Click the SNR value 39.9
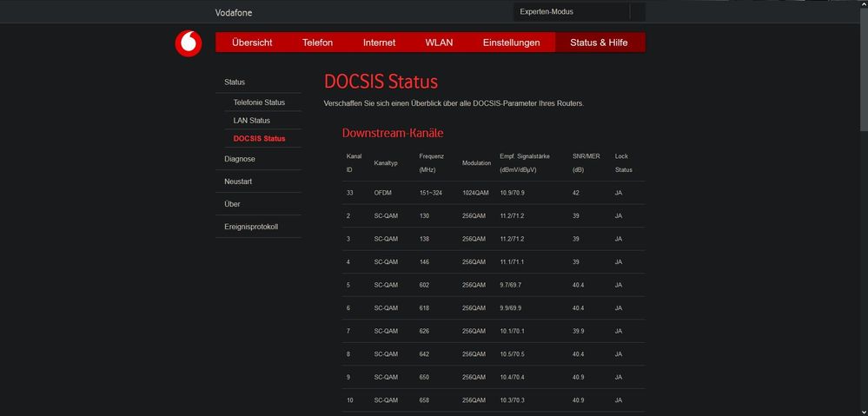Screen dimensions: 868x416 578,332
